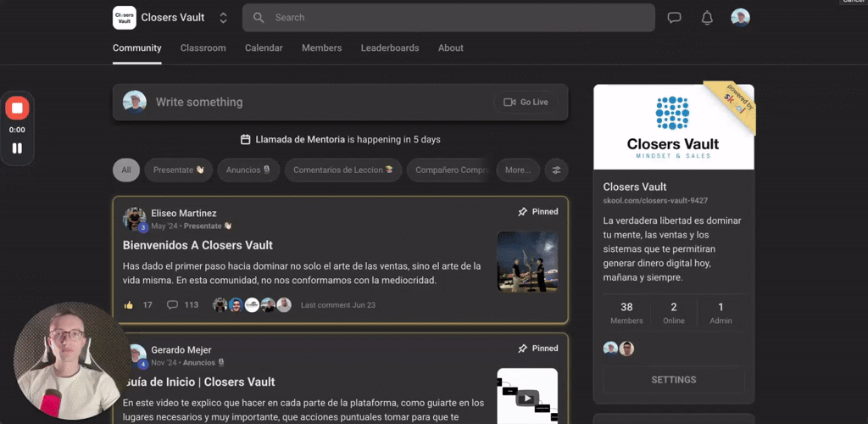
Task: Click the Anuncios tag under Gerardo Mejer
Action: 203,363
